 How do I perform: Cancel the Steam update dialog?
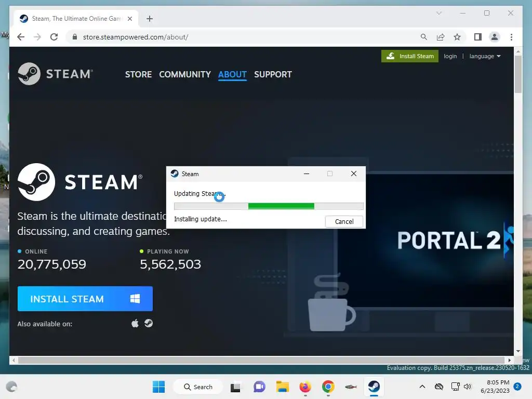344,221
